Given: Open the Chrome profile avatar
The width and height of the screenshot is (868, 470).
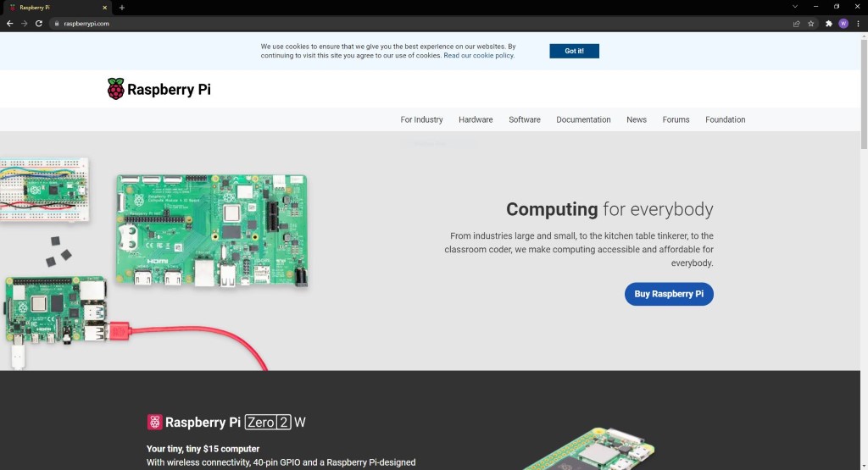Looking at the screenshot, I should (843, 23).
